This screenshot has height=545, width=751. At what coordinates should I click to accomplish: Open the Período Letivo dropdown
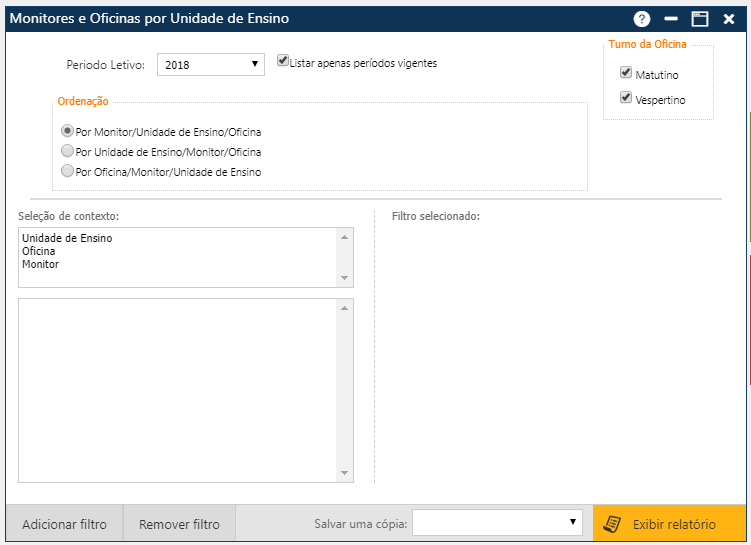(x=210, y=65)
